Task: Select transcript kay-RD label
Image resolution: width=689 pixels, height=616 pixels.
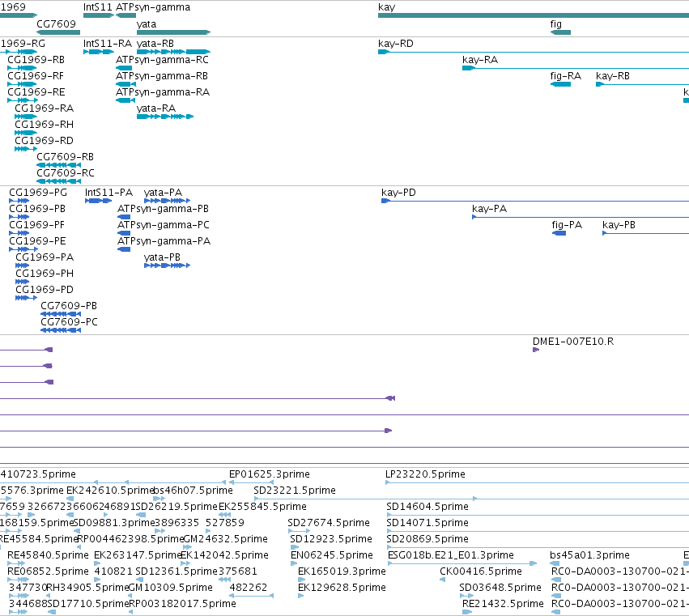Action: click(395, 44)
